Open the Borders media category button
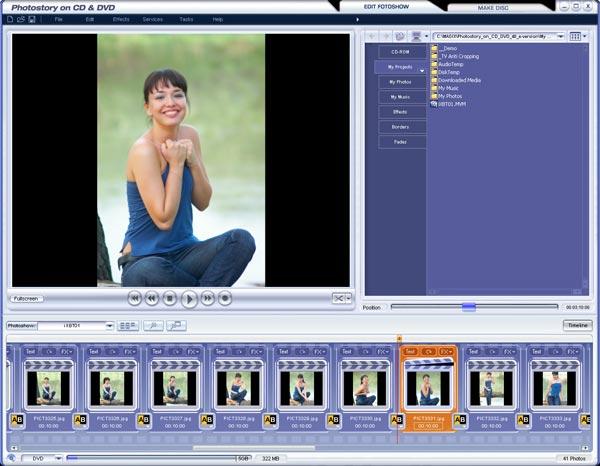 (x=401, y=127)
